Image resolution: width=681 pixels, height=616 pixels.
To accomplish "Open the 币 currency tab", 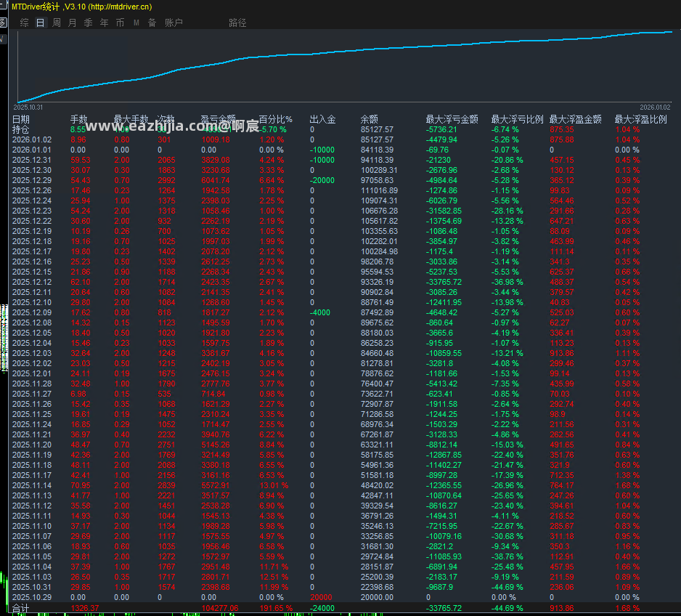I will pos(120,23).
